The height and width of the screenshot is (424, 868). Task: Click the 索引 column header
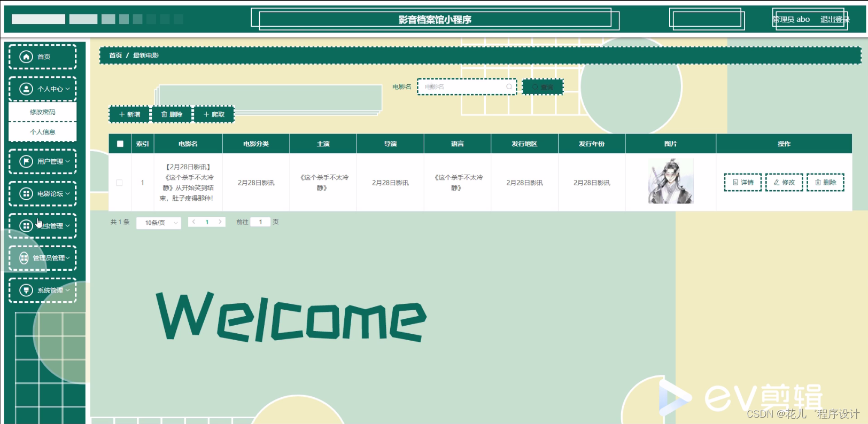click(x=143, y=144)
